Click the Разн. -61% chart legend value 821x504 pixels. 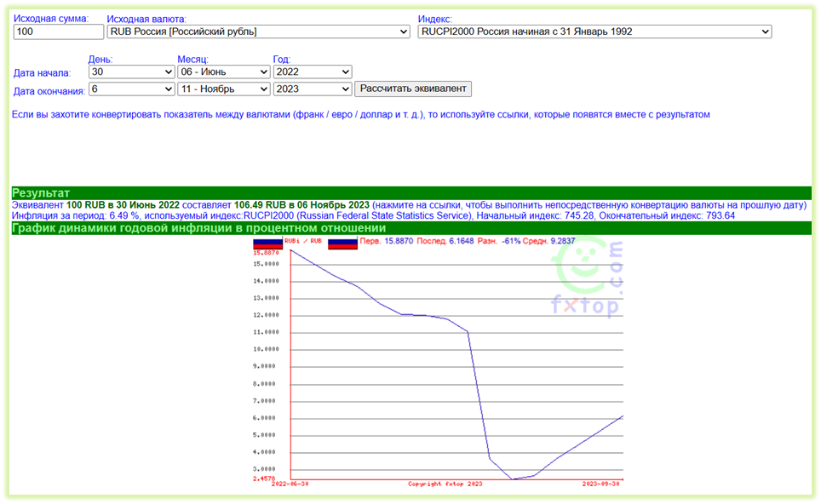(498, 241)
